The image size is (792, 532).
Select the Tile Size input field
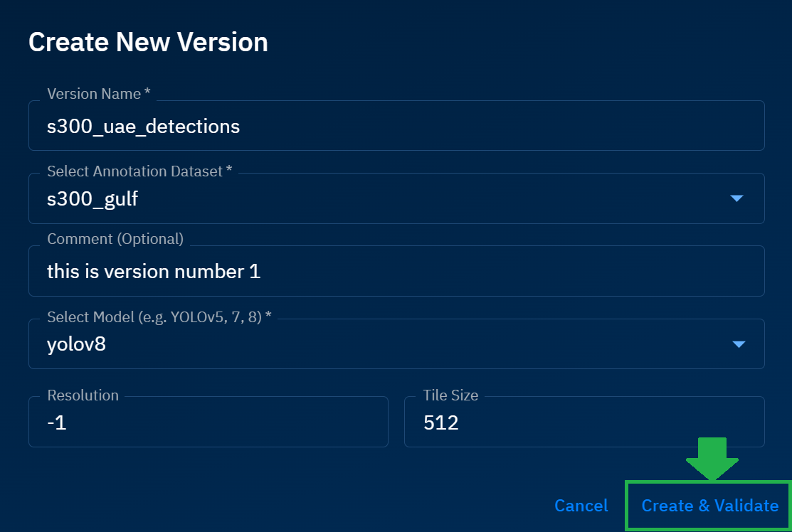tap(584, 423)
